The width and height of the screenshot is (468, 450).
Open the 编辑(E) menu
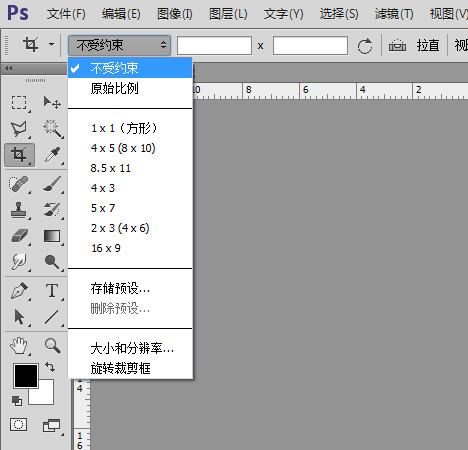pyautogui.click(x=121, y=14)
